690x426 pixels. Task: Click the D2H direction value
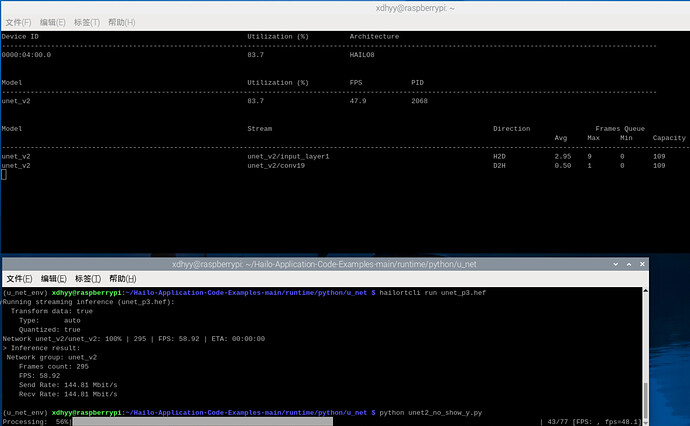[x=499, y=165]
